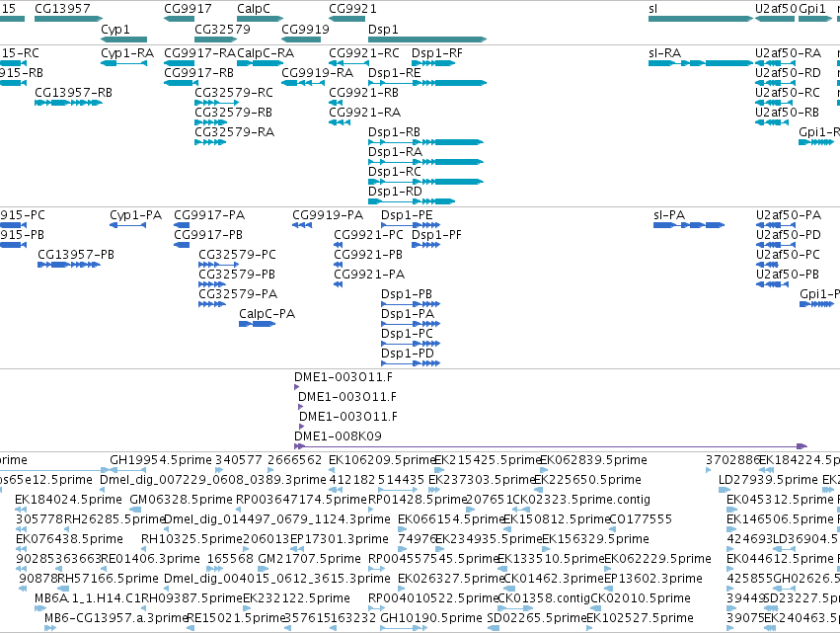Select EST EK215425.5prime

click(487, 460)
